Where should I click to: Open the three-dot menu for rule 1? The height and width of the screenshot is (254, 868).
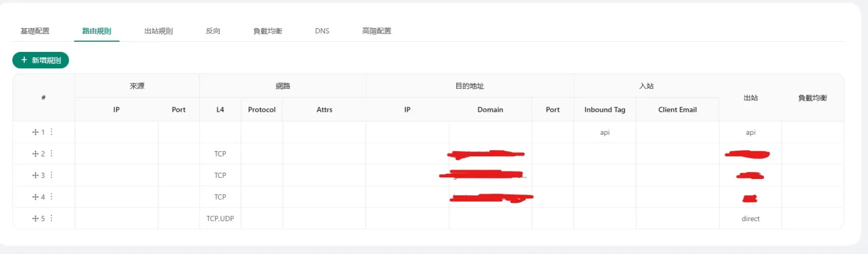(x=51, y=132)
